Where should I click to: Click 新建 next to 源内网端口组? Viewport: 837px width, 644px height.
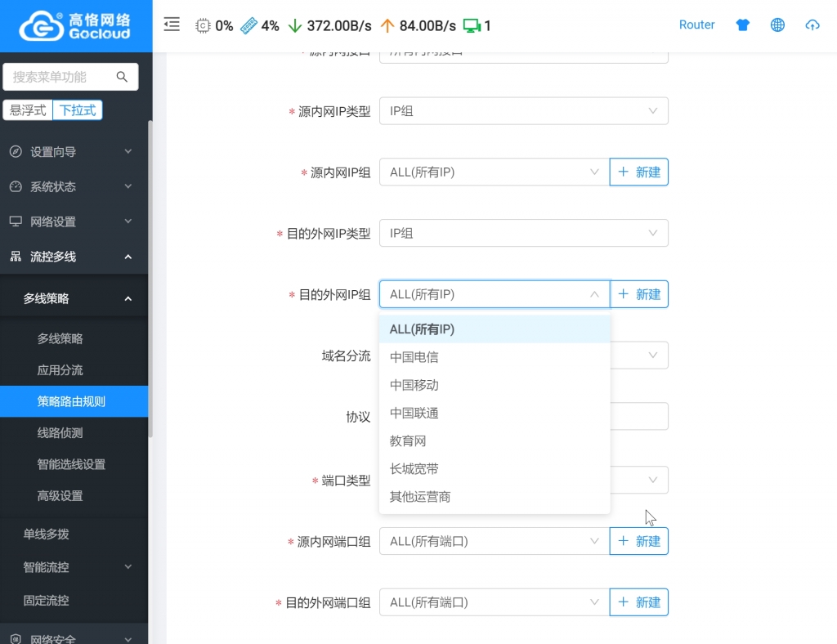638,541
